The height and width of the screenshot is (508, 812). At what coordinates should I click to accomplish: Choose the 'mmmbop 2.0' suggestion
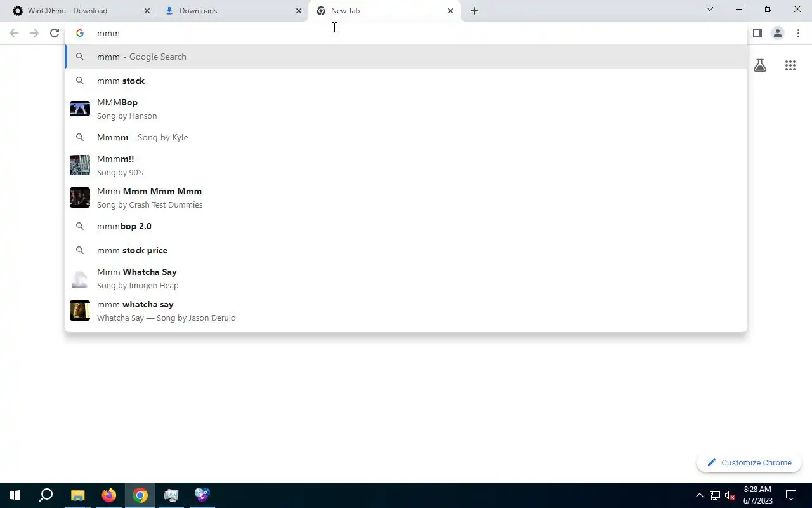(x=406, y=226)
